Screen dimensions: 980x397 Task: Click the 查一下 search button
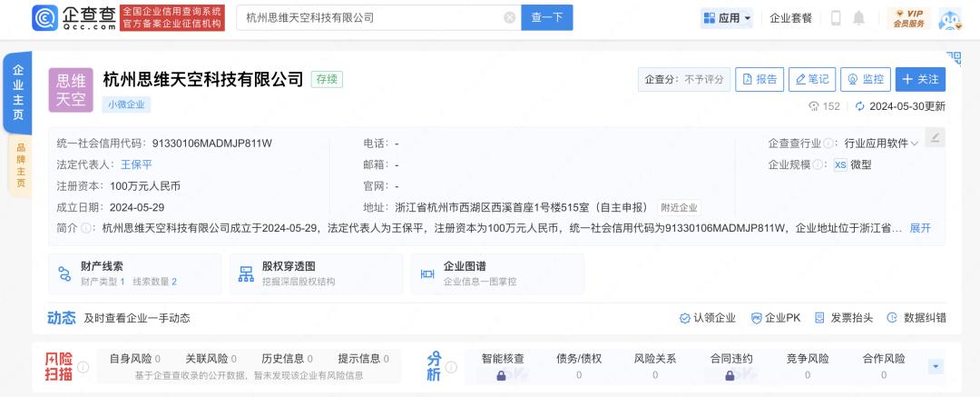tap(547, 17)
